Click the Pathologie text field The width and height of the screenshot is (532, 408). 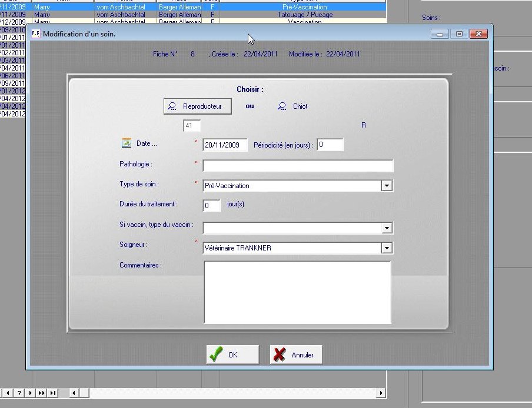point(297,166)
